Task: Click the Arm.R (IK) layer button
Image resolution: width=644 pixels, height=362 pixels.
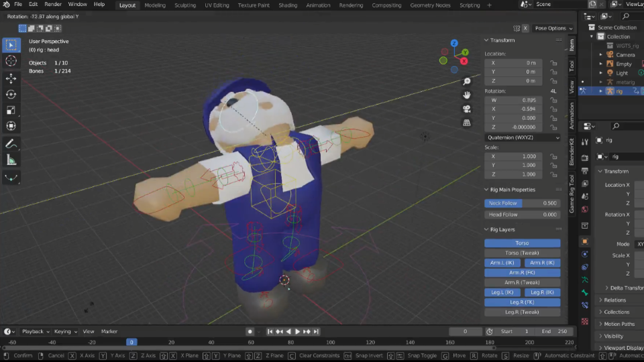Action: 542,263
